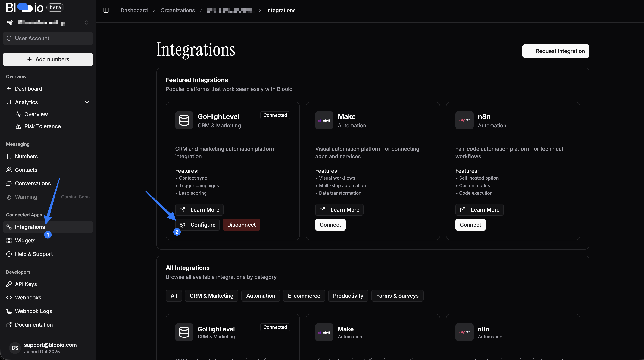Open Organizations breadcrumb link

[x=177, y=10]
